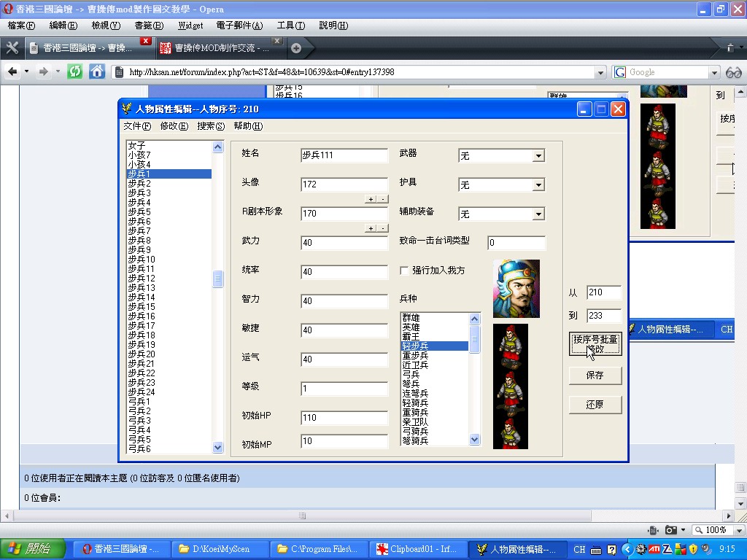Click the 保存 button
Viewport: 747px width, 560px height.
pyautogui.click(x=595, y=376)
